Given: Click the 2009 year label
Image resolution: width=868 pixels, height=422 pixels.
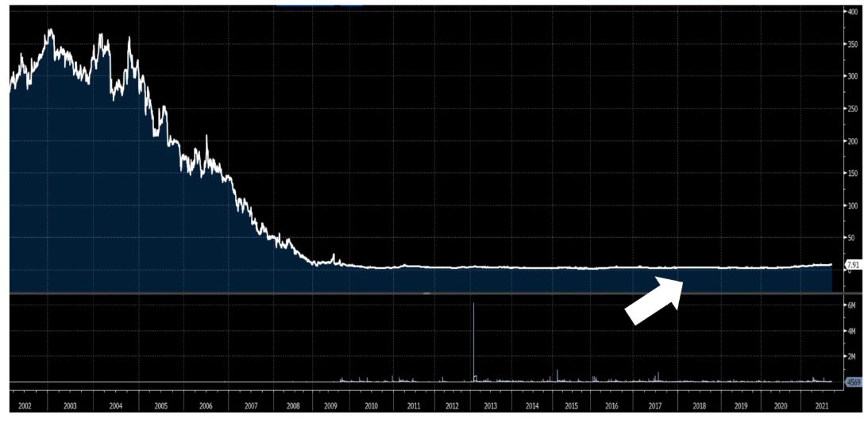Looking at the screenshot, I should tap(330, 406).
